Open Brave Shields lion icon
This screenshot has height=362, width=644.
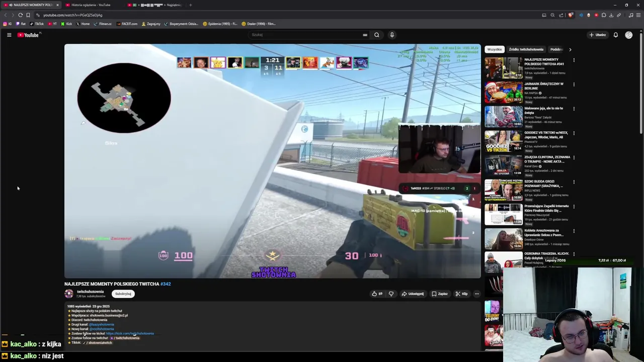pos(570,15)
